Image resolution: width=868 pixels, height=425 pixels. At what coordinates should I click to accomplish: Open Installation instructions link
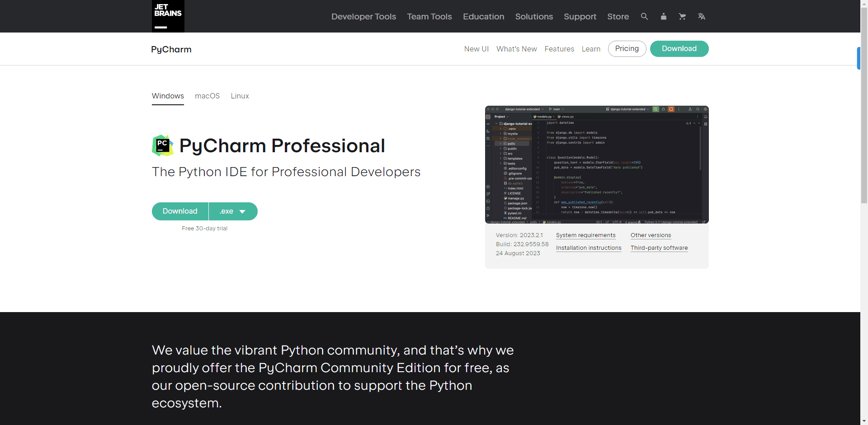pyautogui.click(x=589, y=248)
